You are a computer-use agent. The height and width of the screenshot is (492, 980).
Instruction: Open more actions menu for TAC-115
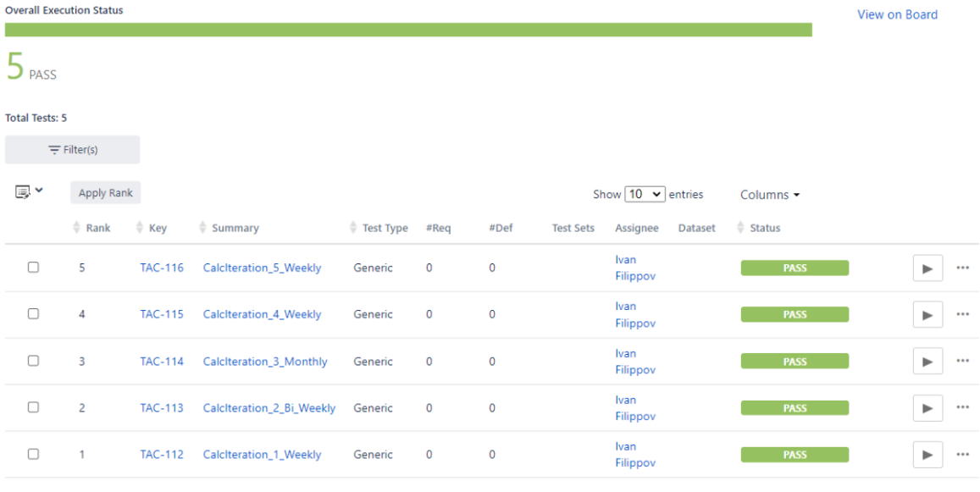[x=962, y=314]
